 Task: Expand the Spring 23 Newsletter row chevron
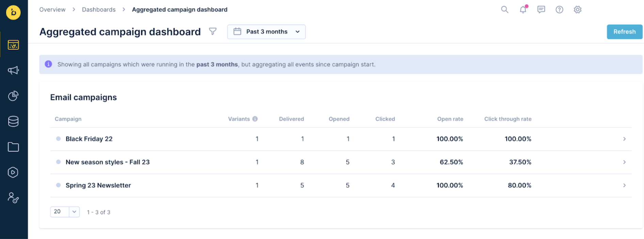point(624,185)
